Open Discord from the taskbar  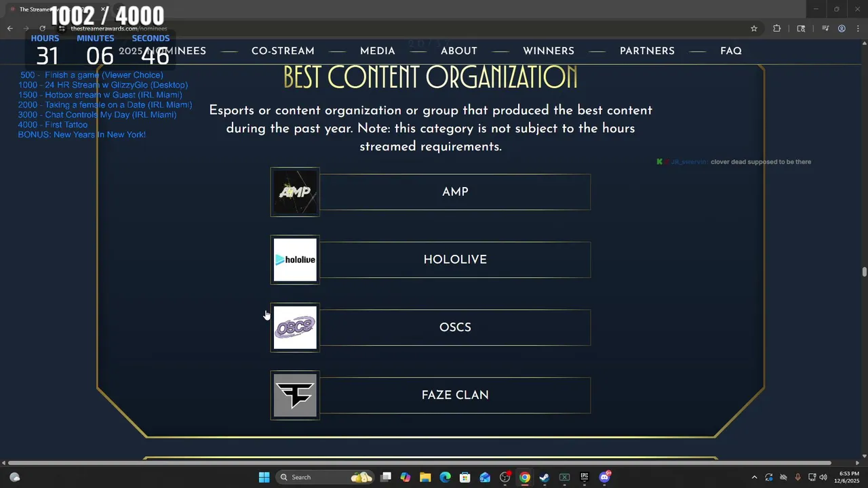coord(604,477)
